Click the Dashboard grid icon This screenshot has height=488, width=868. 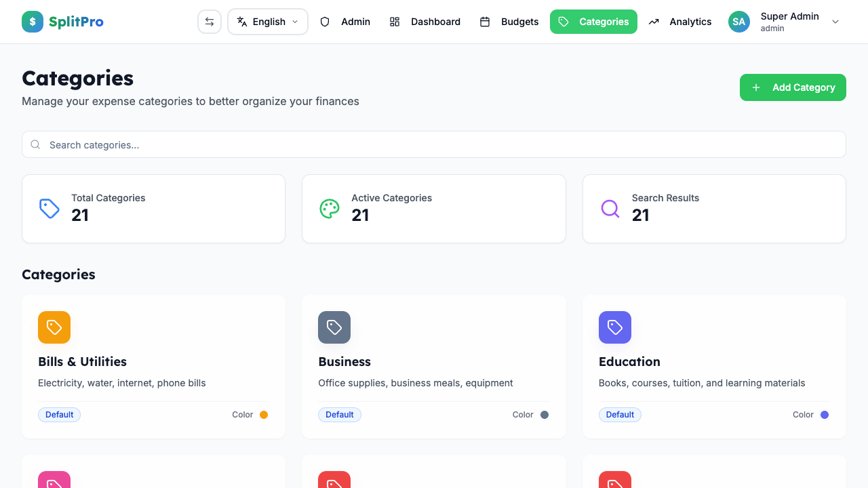pos(395,22)
